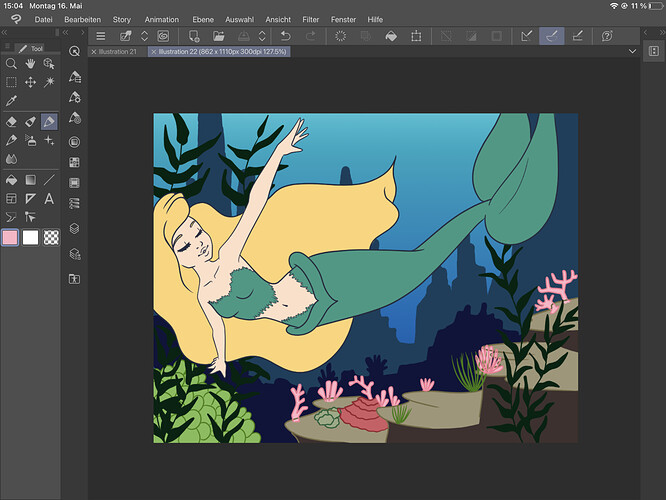Screen dimensions: 666x500
Task: Pick the Eyedropper tool
Action: pos(11,101)
